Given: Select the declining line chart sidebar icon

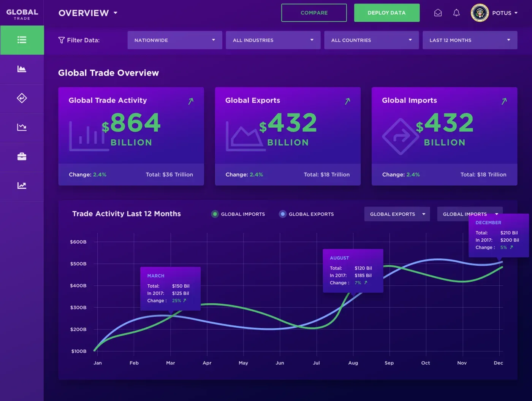Looking at the screenshot, I should coord(22,127).
